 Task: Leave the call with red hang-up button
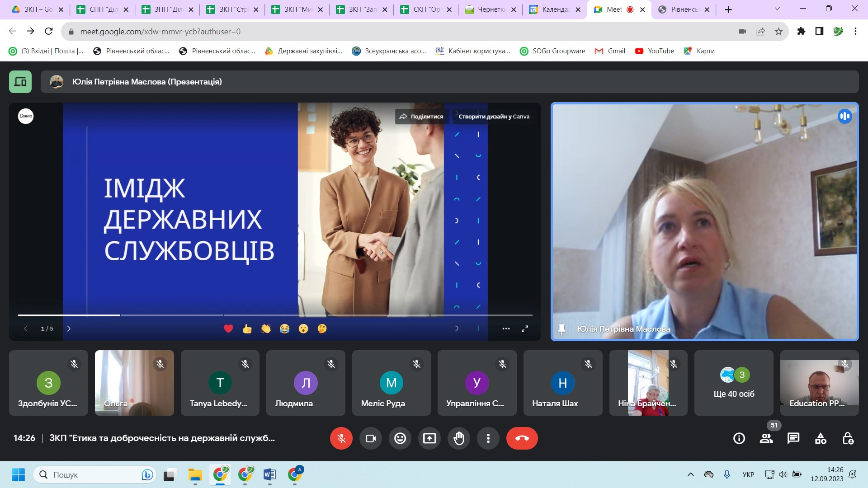click(x=522, y=438)
